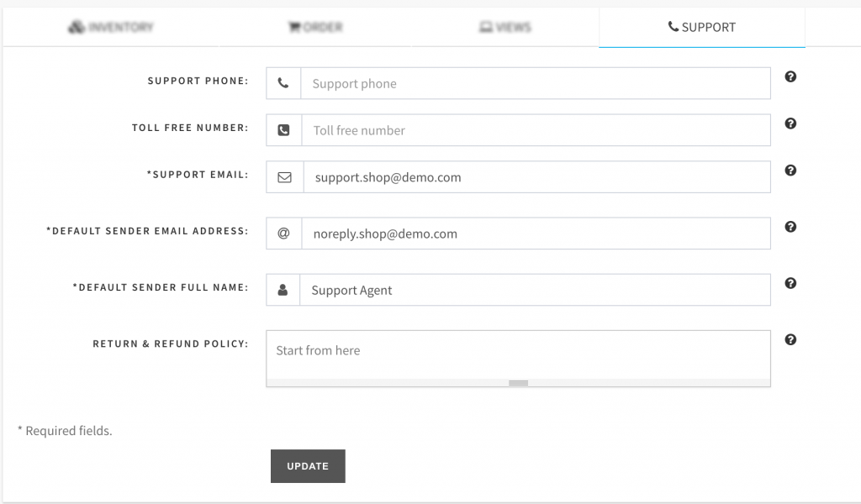This screenshot has width=861, height=504.
Task: Open help for Default Sender Full Name
Action: [790, 283]
